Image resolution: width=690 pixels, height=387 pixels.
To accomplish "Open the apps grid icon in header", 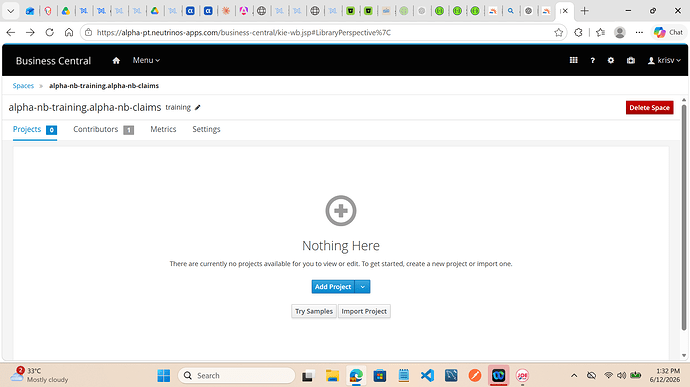I will point(573,60).
